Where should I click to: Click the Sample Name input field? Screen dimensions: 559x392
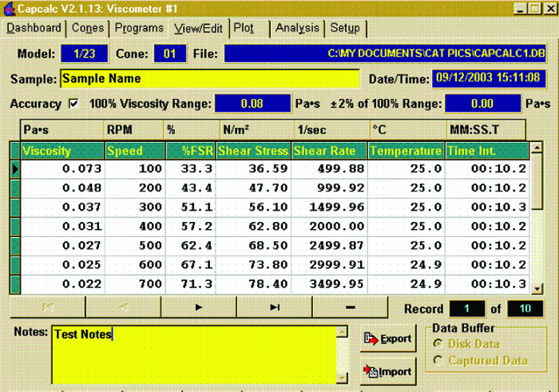[209, 78]
